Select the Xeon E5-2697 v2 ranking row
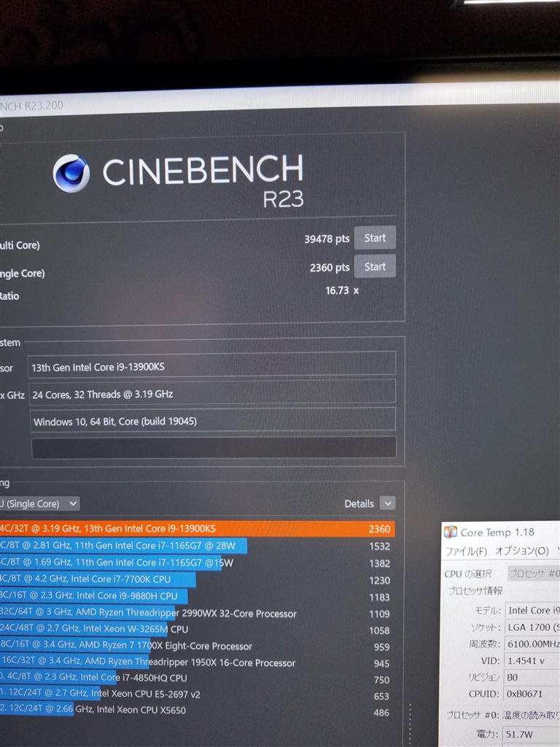The width and height of the screenshot is (560, 747). (197, 694)
